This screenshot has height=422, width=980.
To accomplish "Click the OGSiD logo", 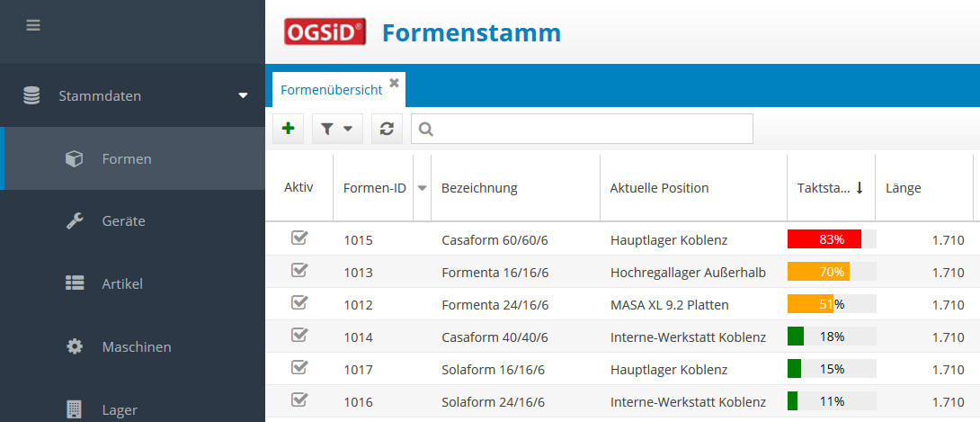I will (325, 32).
